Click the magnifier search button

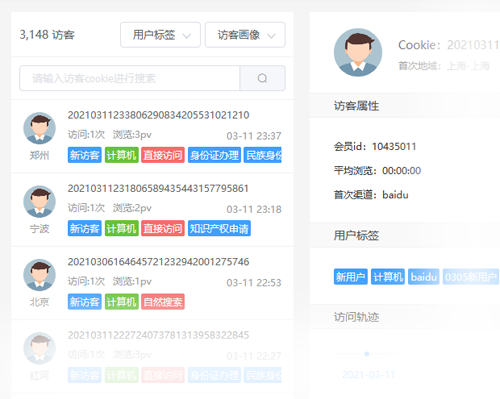click(262, 78)
